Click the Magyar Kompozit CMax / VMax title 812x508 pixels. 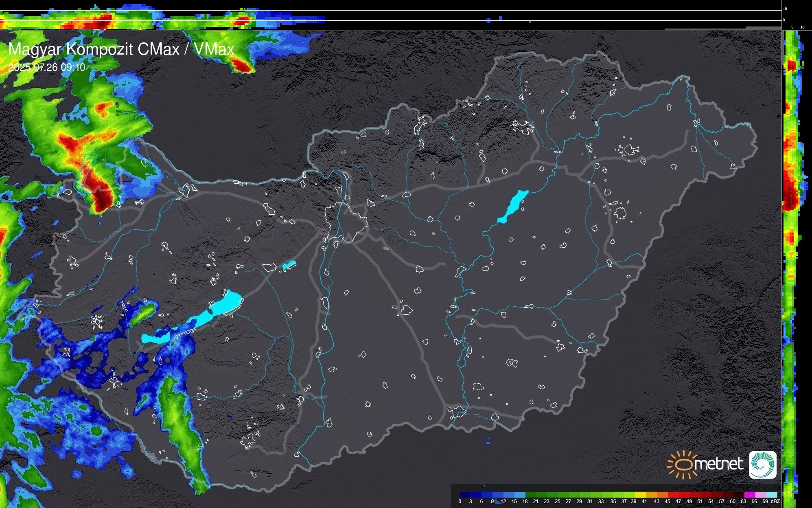[x=121, y=49]
